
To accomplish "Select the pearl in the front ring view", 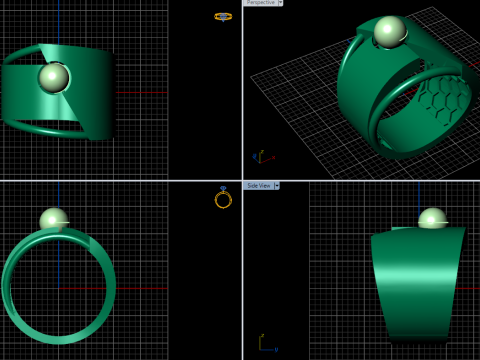I will (53, 219).
